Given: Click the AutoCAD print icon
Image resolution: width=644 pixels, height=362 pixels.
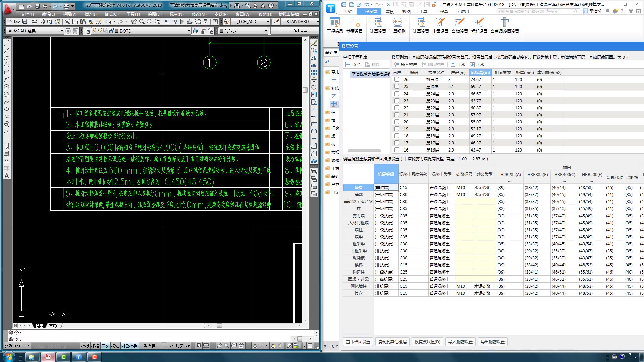Looking at the screenshot, I should pos(34,22).
